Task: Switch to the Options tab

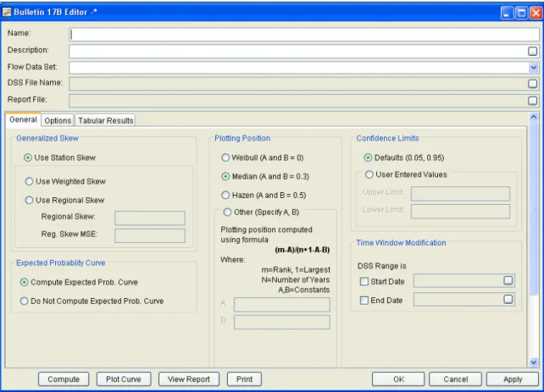Action: click(x=58, y=120)
